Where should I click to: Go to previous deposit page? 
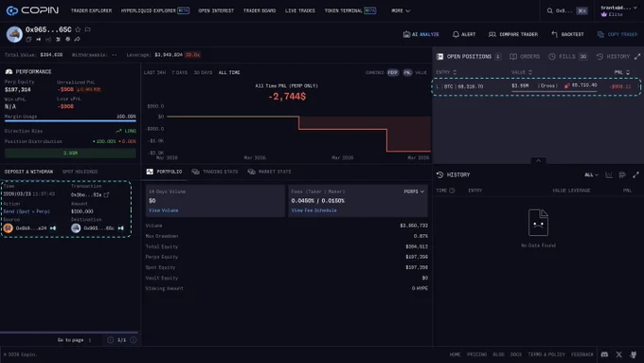tap(110, 340)
